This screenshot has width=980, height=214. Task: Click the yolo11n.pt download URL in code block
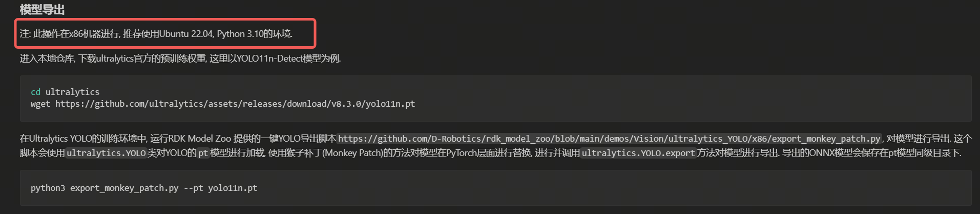(x=235, y=104)
